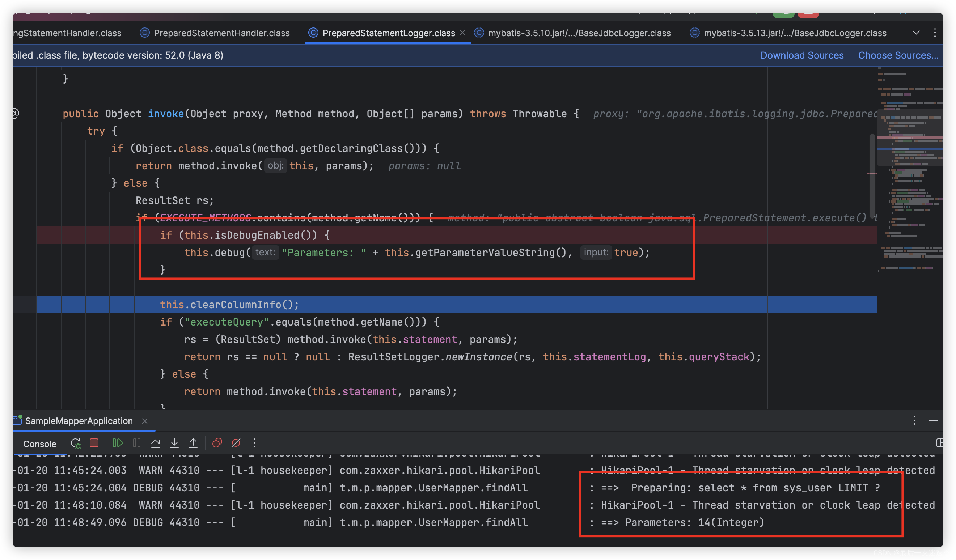Open mybatis-3.5.13 BaseJdbcLogger.class tab
The width and height of the screenshot is (956, 560).
pos(795,33)
